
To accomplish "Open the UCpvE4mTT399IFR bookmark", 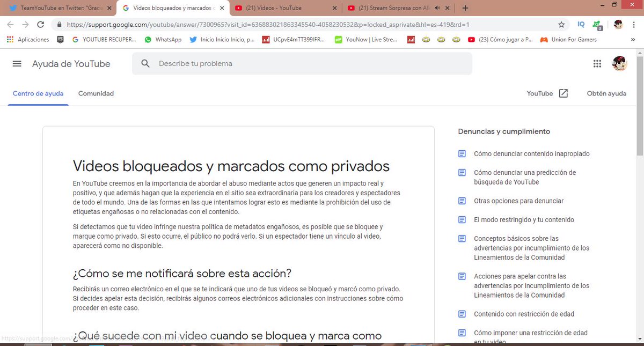I will click(x=293, y=39).
